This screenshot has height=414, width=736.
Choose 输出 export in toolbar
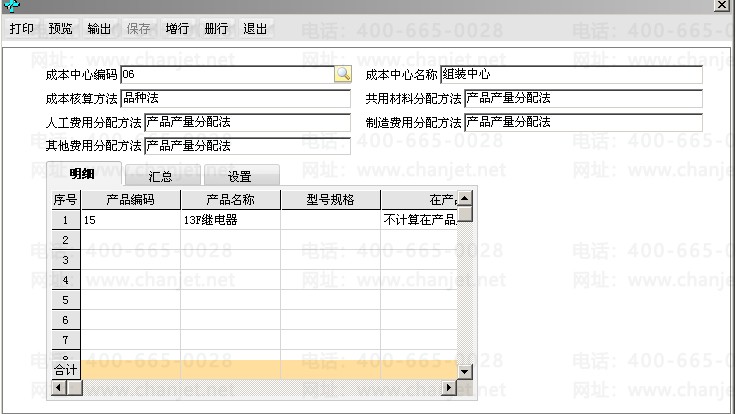100,29
